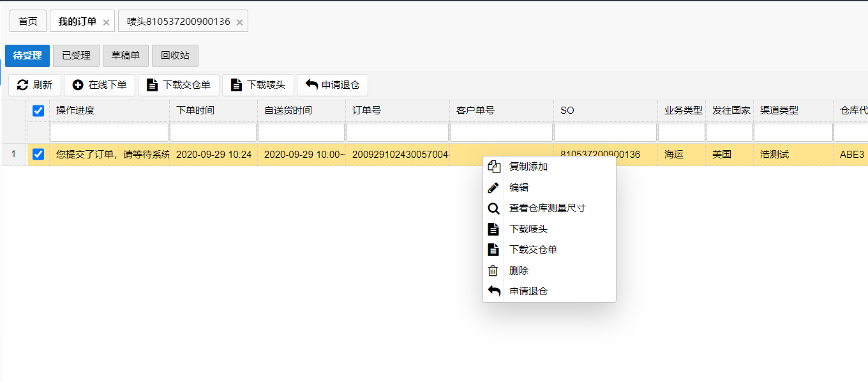This screenshot has width=868, height=382.
Task: Click the pencil icon next to 编辑
Action: pos(493,188)
